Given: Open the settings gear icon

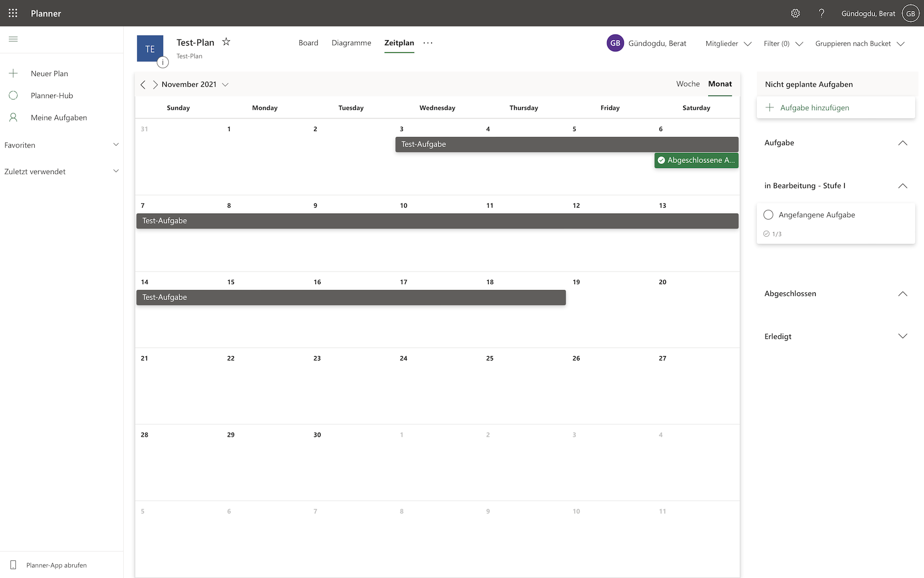Looking at the screenshot, I should (x=795, y=13).
